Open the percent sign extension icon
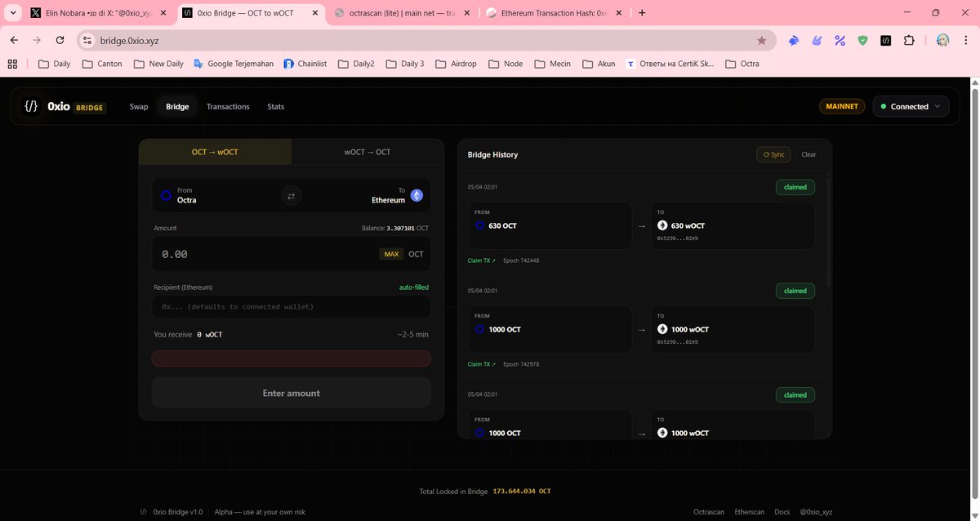Viewport: 980px width, 521px height. tap(840, 40)
